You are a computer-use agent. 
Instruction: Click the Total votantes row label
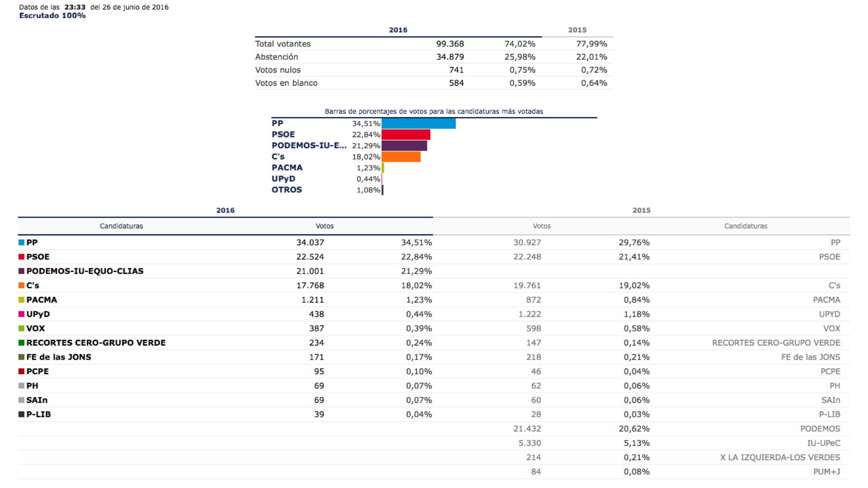point(283,44)
